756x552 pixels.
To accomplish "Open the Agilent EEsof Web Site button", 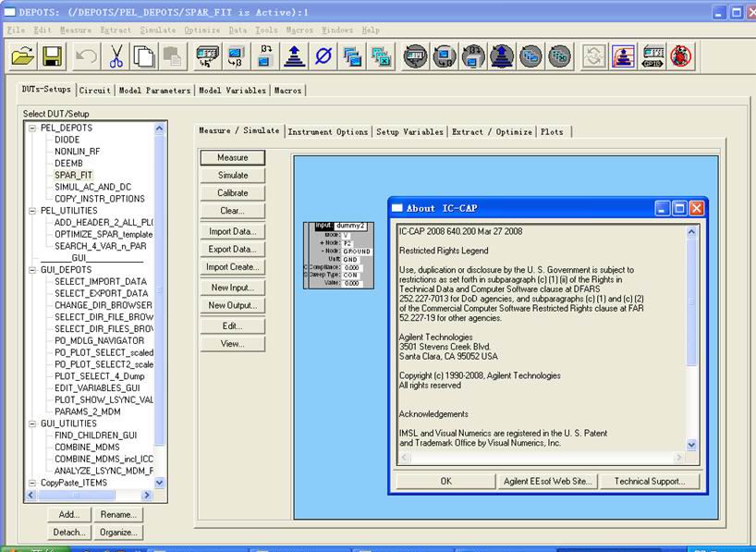I will pos(548,481).
